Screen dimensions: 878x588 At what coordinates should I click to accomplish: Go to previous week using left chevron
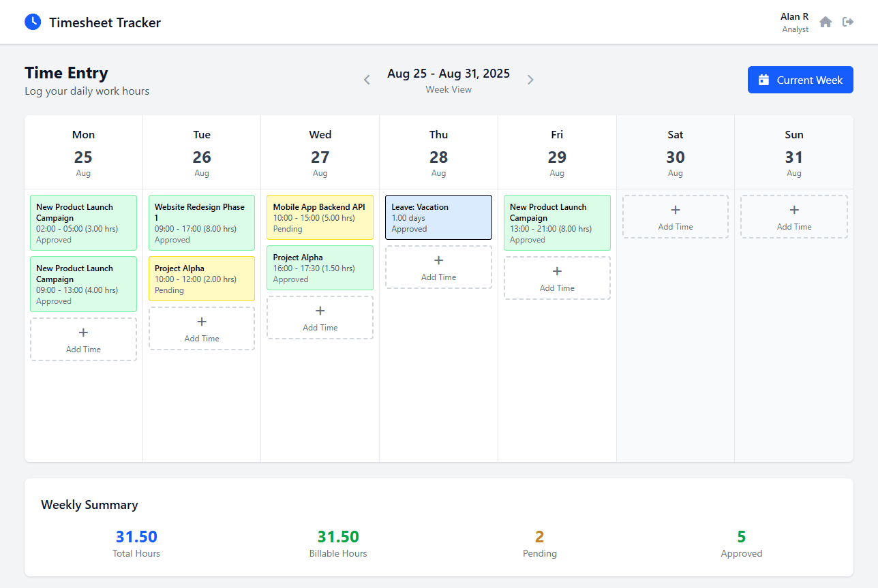point(367,80)
